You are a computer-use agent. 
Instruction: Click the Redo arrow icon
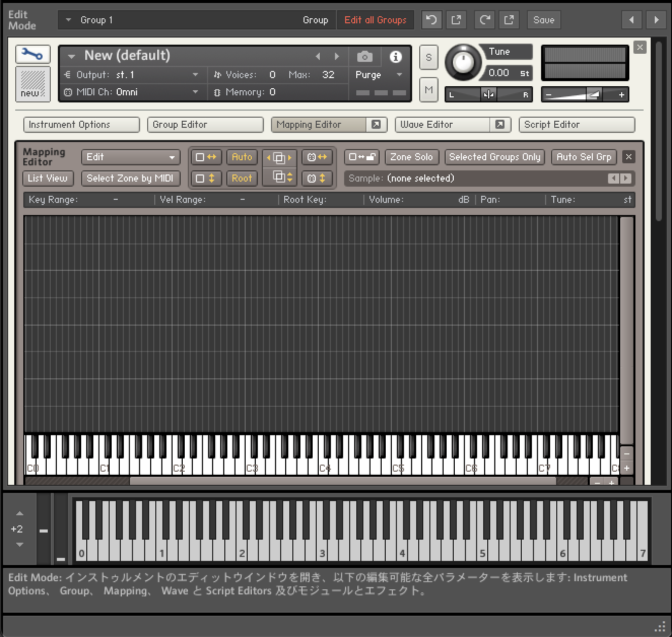coord(484,20)
